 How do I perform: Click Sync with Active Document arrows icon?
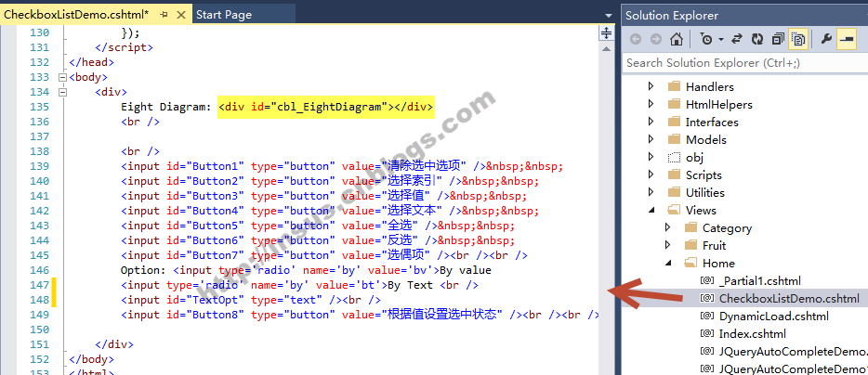[x=737, y=39]
